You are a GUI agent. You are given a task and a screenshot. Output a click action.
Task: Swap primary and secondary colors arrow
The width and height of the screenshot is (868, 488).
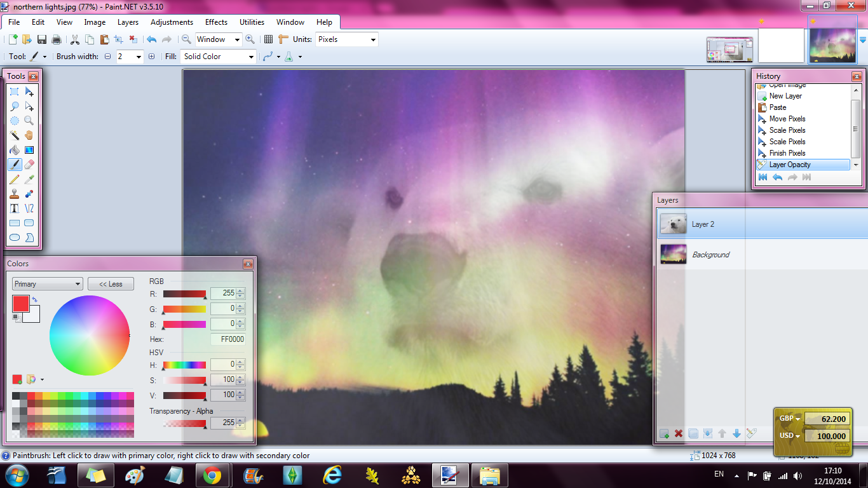tap(34, 299)
